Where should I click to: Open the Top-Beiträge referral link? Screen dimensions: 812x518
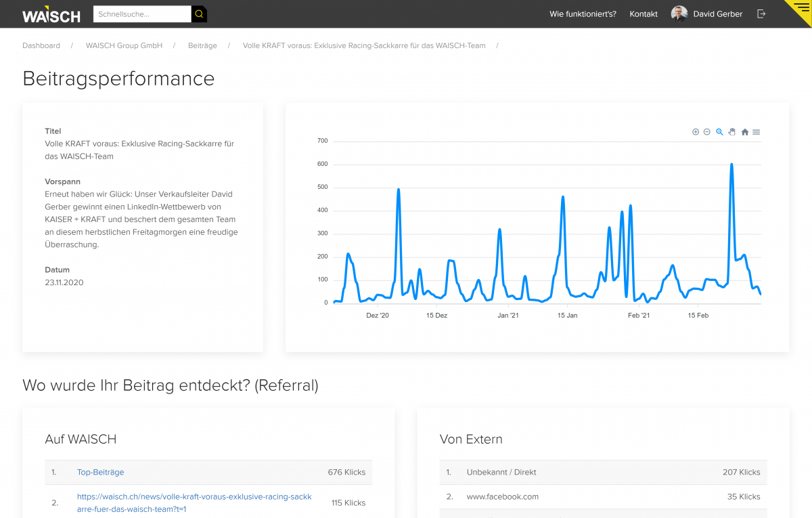coord(101,472)
